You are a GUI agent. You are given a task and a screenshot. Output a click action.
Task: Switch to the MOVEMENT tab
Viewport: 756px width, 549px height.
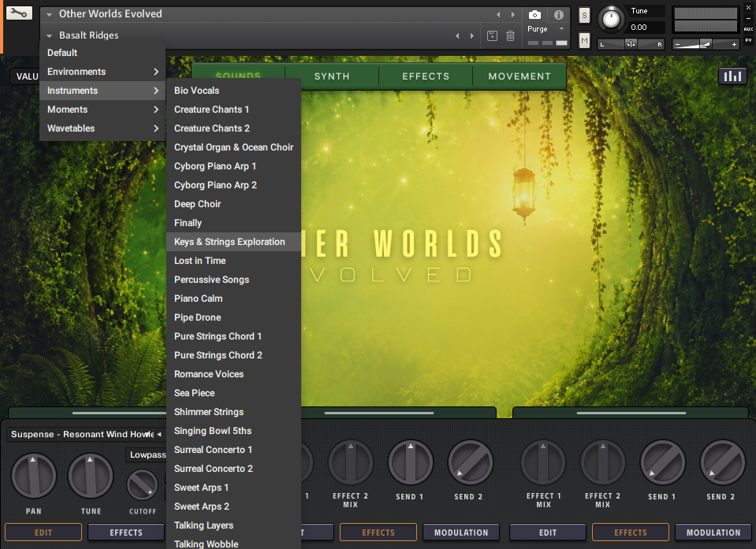click(x=520, y=76)
